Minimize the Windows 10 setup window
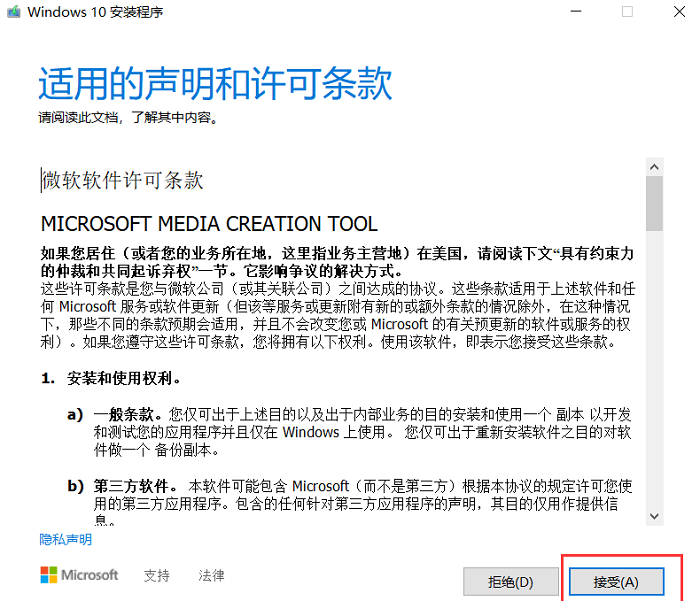The image size is (700, 601). point(576,12)
